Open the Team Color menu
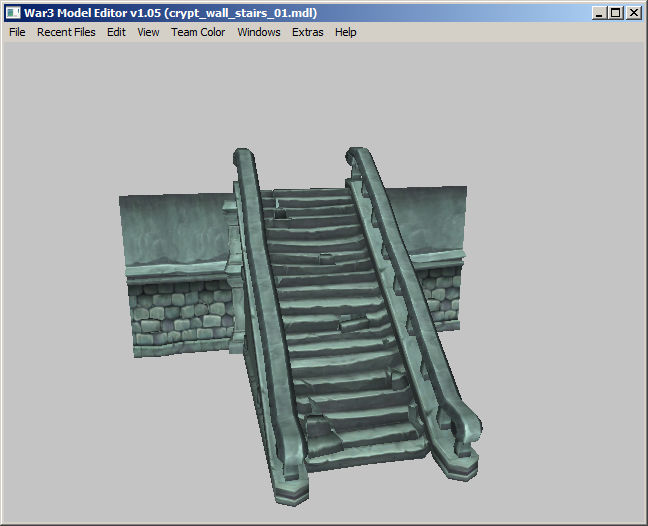Image resolution: width=648 pixels, height=526 pixels. point(198,32)
